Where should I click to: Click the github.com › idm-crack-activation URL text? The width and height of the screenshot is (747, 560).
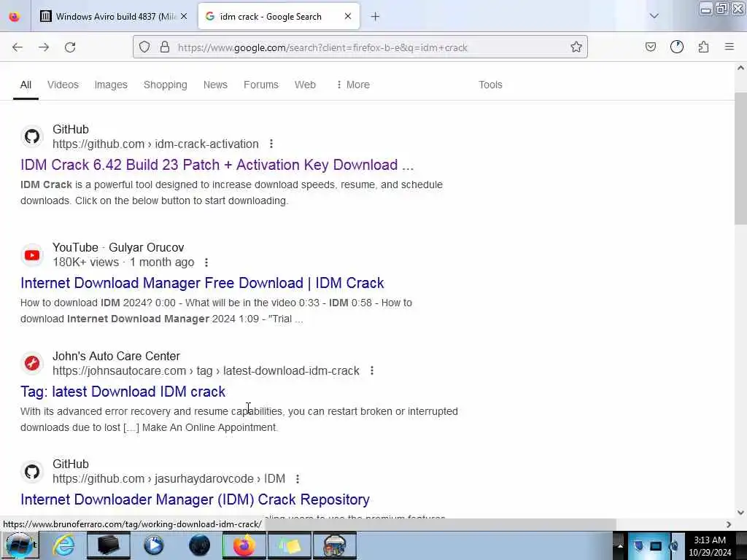point(155,144)
